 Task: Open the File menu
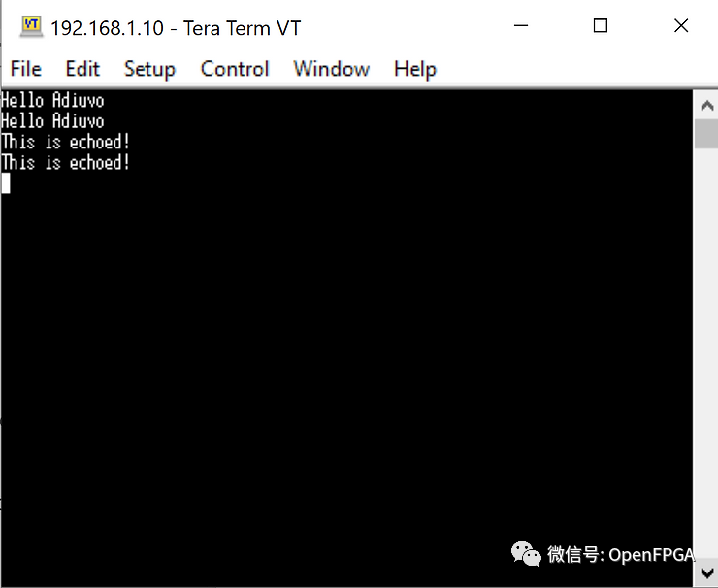[25, 69]
